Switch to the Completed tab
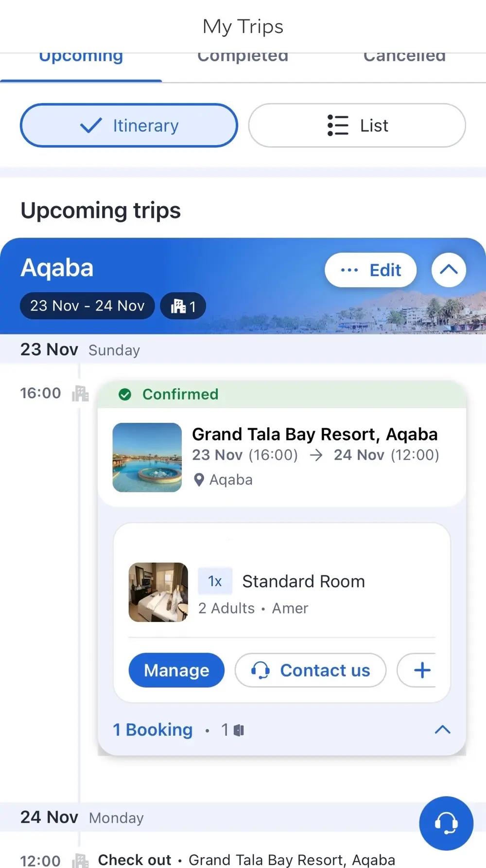Viewport: 486px width, 868px height. [243, 58]
